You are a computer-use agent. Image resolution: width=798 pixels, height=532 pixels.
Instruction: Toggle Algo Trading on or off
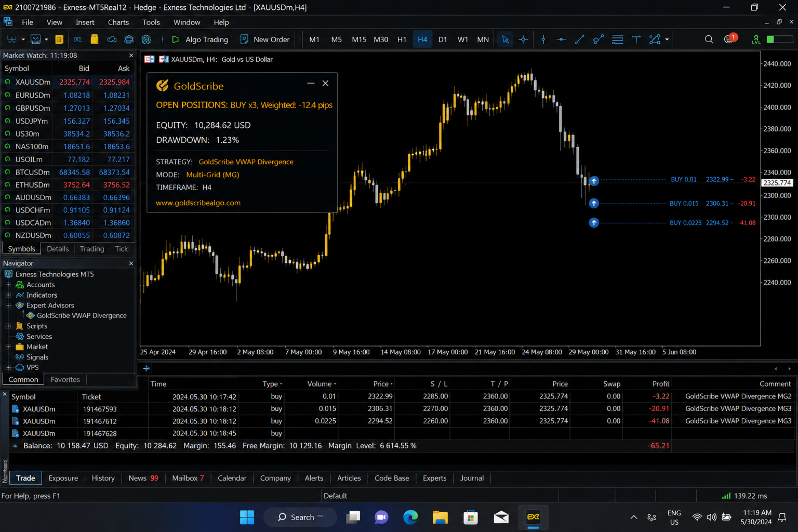(x=200, y=39)
